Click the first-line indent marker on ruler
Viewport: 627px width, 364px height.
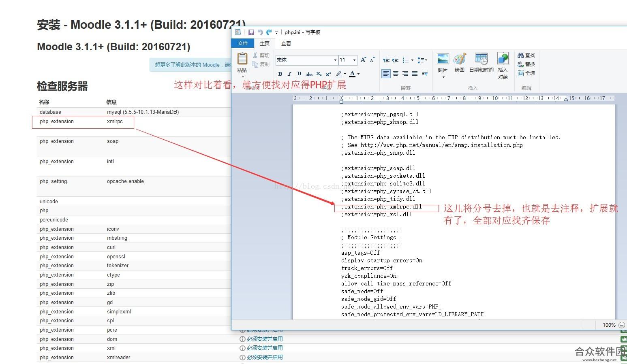341,96
